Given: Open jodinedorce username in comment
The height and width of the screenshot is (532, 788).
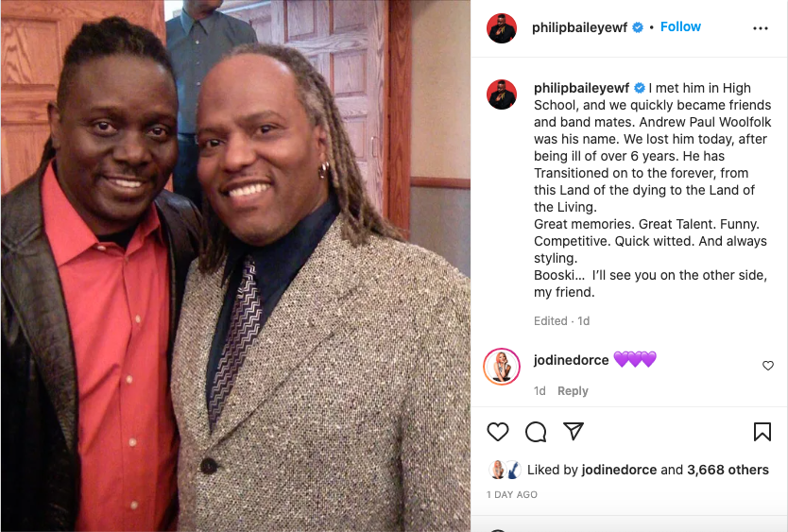Looking at the screenshot, I should 571,360.
